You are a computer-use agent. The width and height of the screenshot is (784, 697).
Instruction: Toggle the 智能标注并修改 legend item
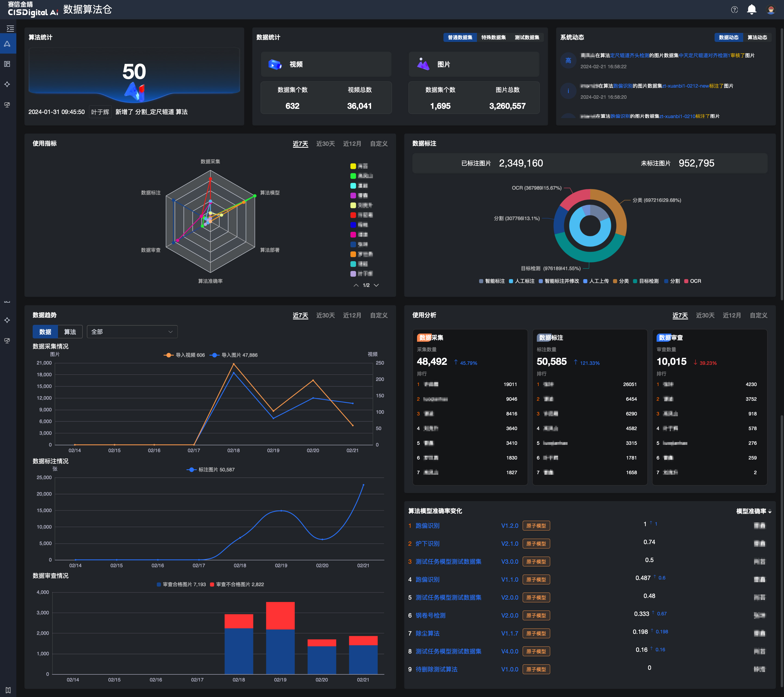(x=559, y=281)
